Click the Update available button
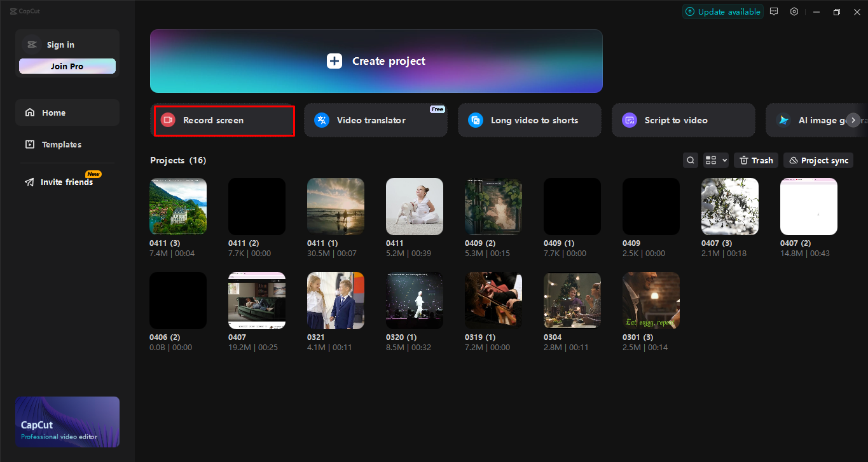Viewport: 868px width, 462px height. (722, 11)
